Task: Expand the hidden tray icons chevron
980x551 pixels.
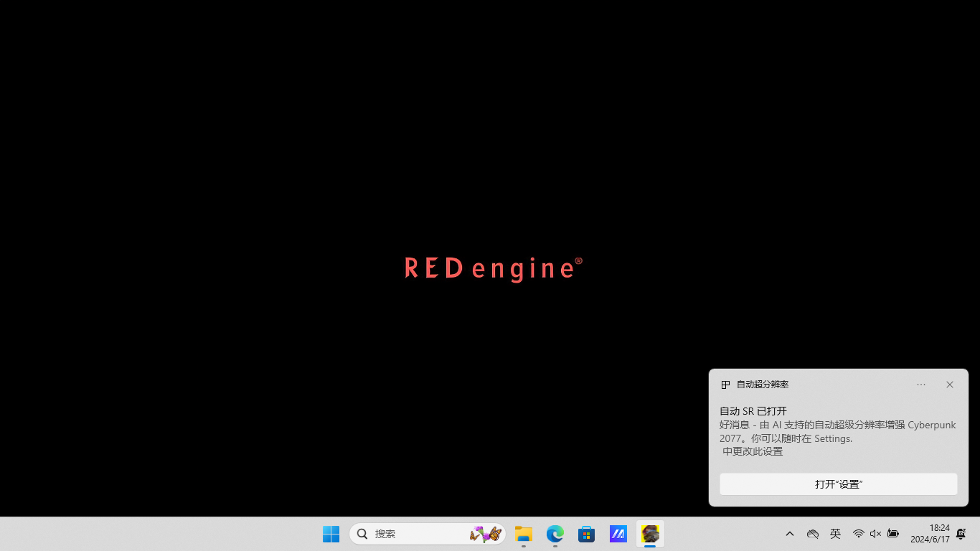Action: click(x=790, y=534)
